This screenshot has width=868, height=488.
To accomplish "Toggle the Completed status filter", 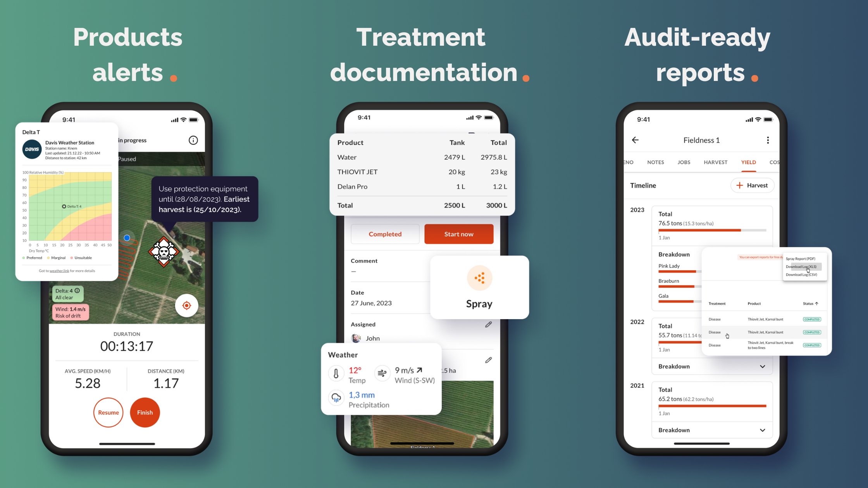I will (x=384, y=234).
